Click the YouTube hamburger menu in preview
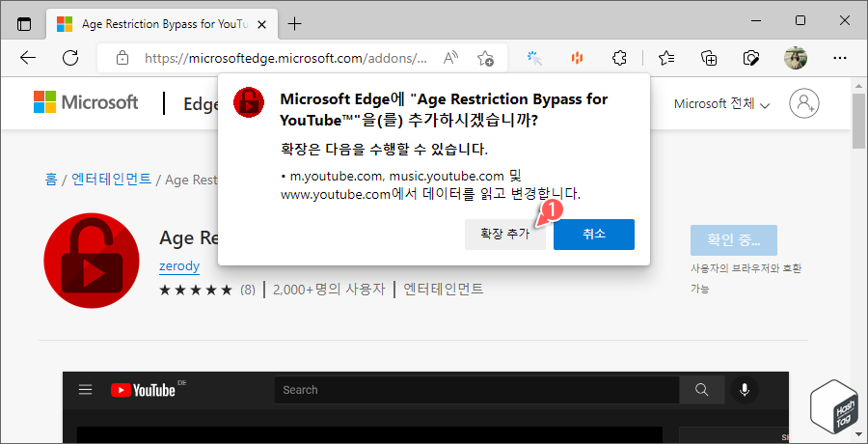The width and height of the screenshot is (868, 444). 85,390
